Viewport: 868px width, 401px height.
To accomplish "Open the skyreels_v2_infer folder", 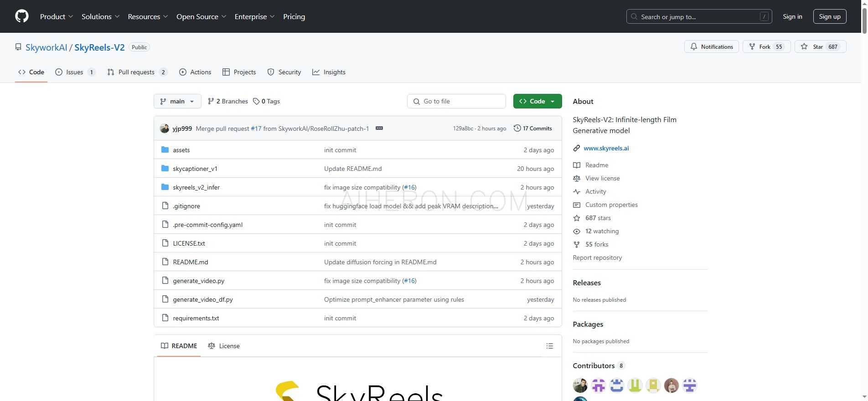I will pos(196,187).
